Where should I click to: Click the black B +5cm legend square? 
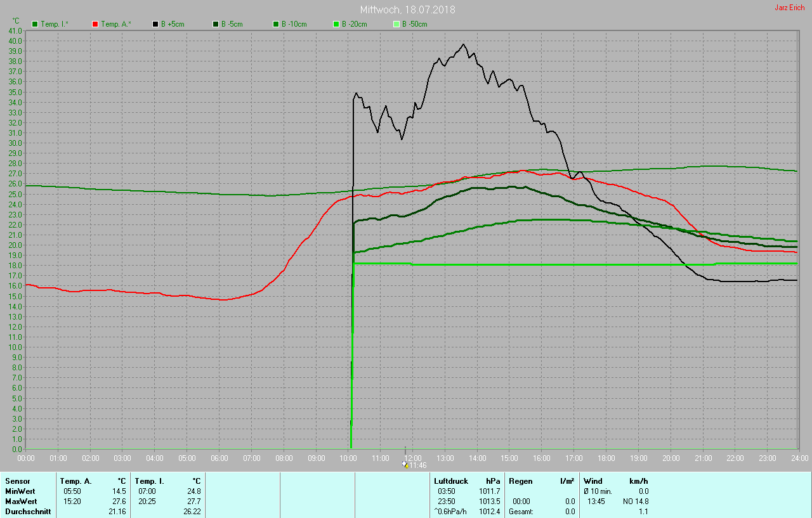155,24
